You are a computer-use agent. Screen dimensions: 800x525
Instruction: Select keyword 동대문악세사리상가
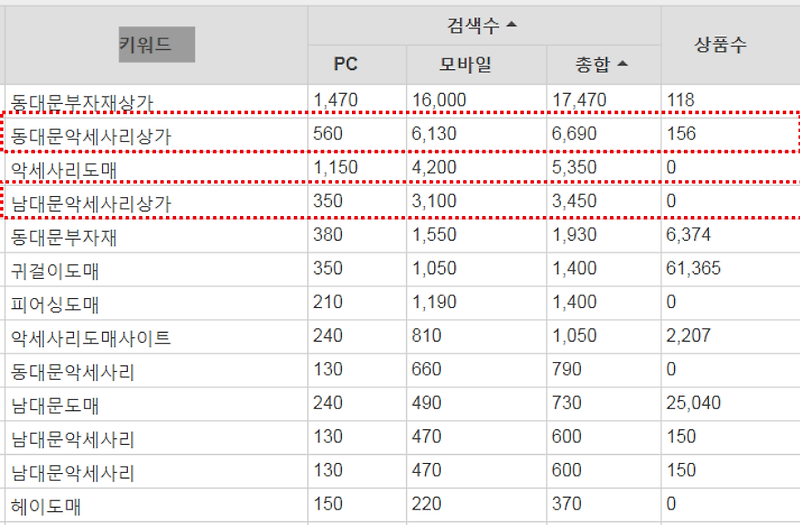[x=91, y=136]
